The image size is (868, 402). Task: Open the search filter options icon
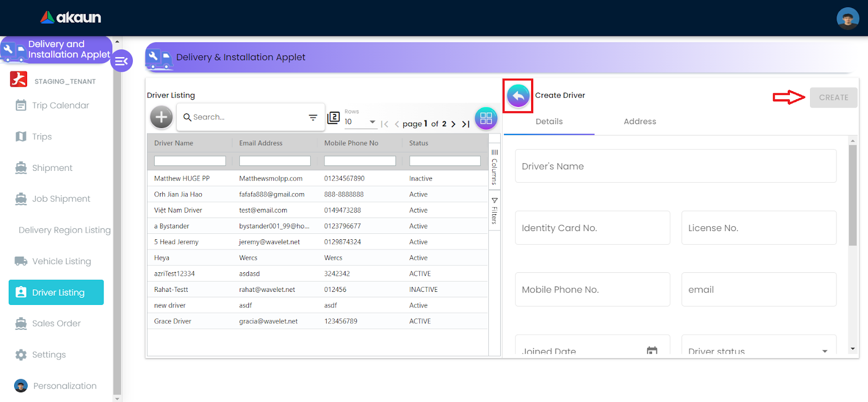tap(313, 117)
